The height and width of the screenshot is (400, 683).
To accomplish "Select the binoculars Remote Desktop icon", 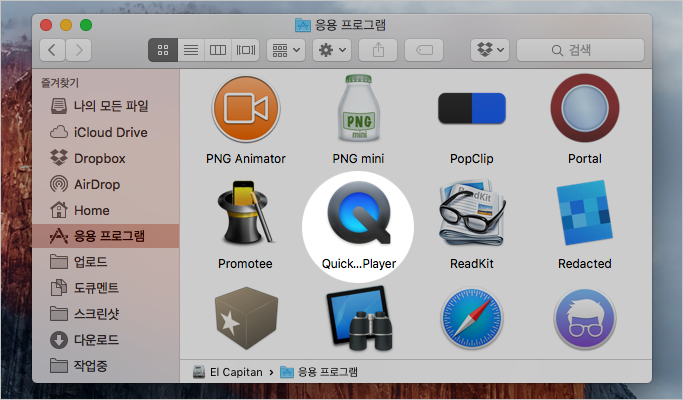I will point(360,318).
